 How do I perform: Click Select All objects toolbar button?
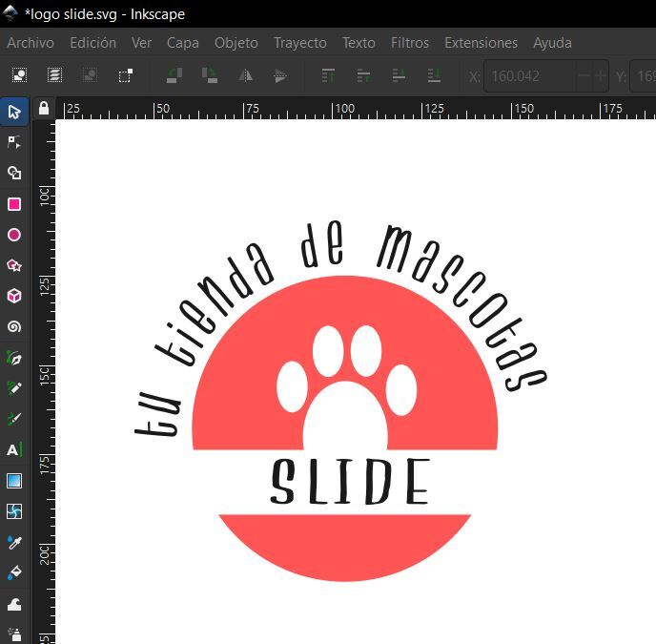coord(19,75)
